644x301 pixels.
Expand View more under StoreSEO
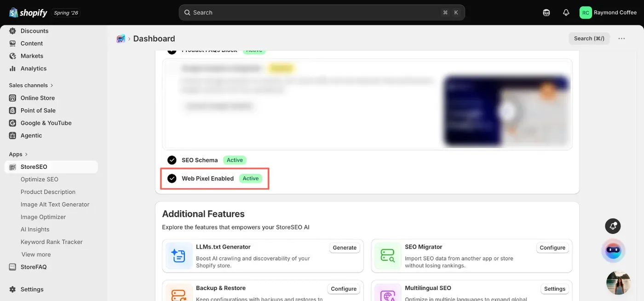click(36, 255)
